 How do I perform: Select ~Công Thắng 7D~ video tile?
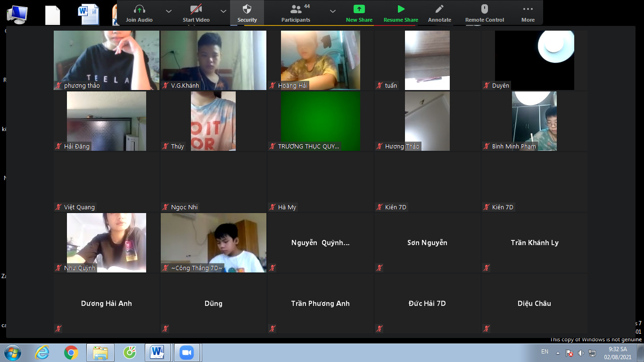click(213, 242)
